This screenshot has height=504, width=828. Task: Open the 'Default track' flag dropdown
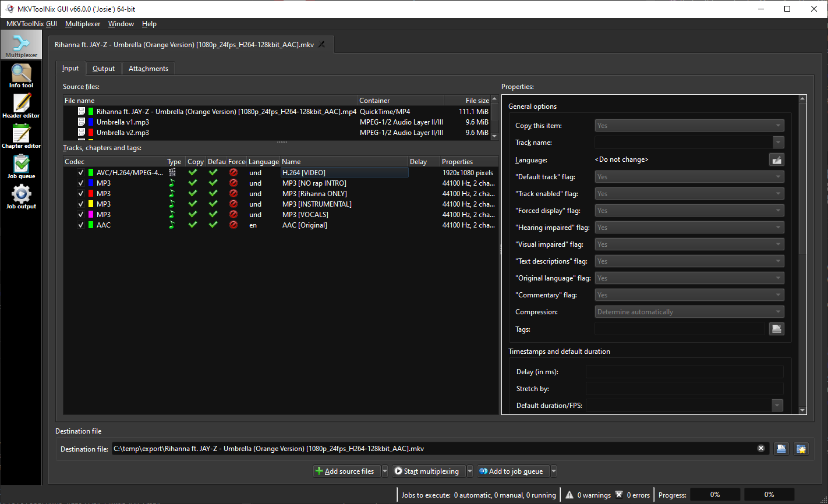pyautogui.click(x=689, y=176)
